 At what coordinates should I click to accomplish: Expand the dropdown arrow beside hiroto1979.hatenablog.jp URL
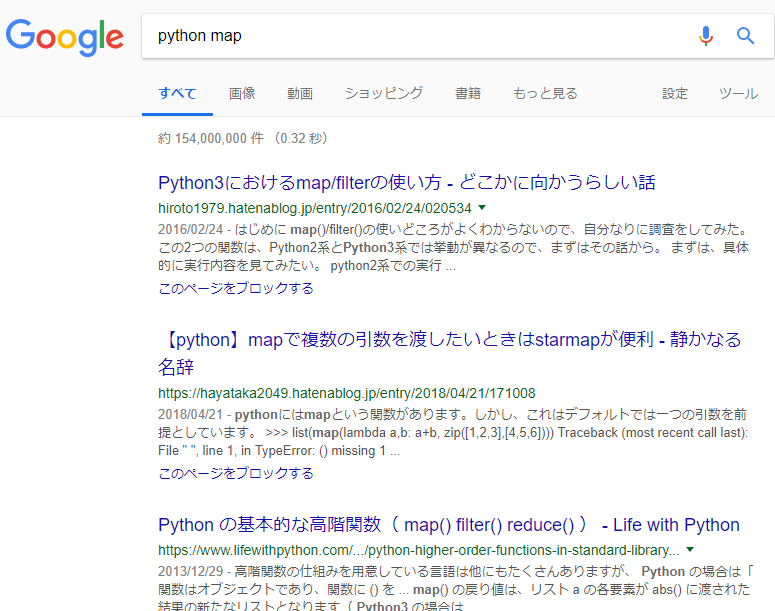(482, 208)
